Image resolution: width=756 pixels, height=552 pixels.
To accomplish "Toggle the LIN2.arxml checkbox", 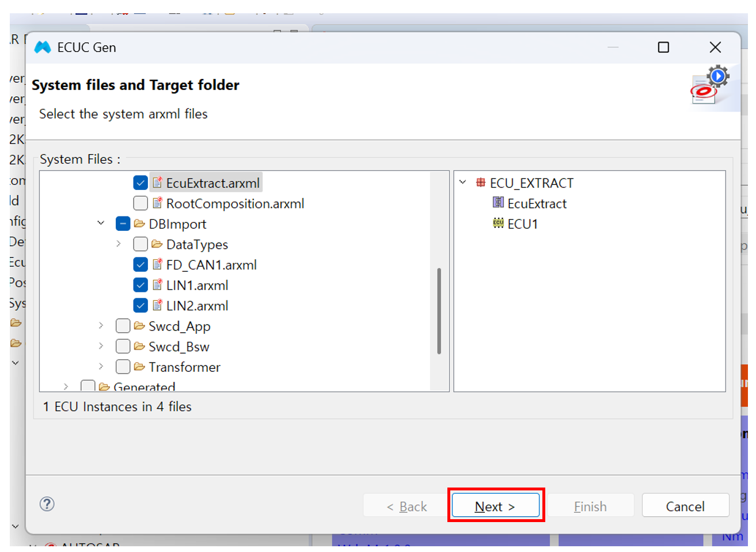I will [140, 306].
